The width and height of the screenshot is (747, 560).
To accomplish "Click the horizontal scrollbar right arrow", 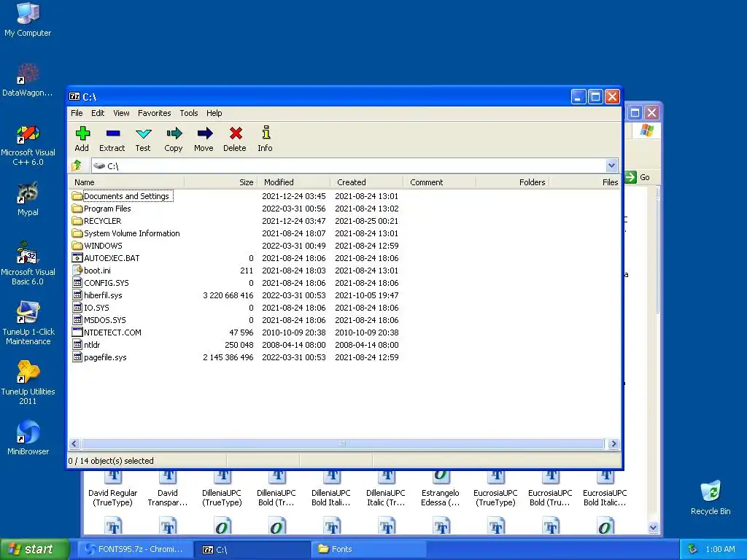I will tap(614, 444).
